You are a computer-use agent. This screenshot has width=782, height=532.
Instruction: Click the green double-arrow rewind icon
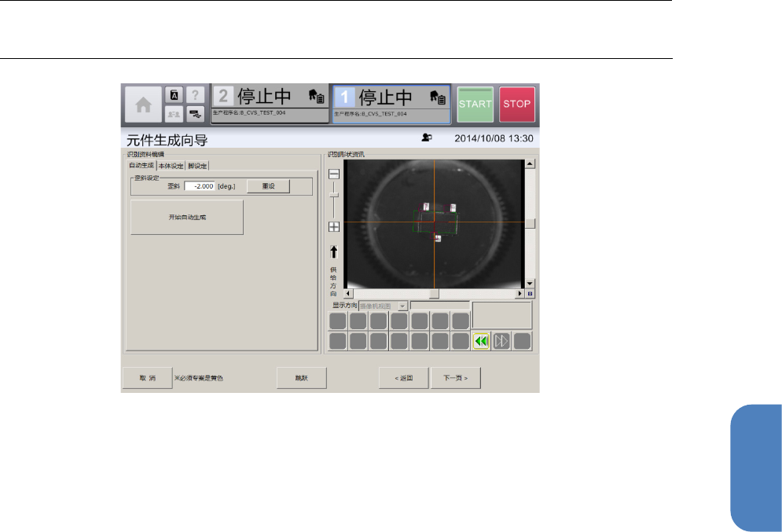click(481, 340)
